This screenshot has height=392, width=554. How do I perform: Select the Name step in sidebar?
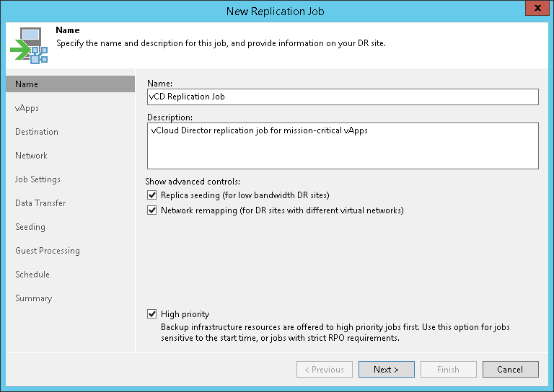click(27, 84)
